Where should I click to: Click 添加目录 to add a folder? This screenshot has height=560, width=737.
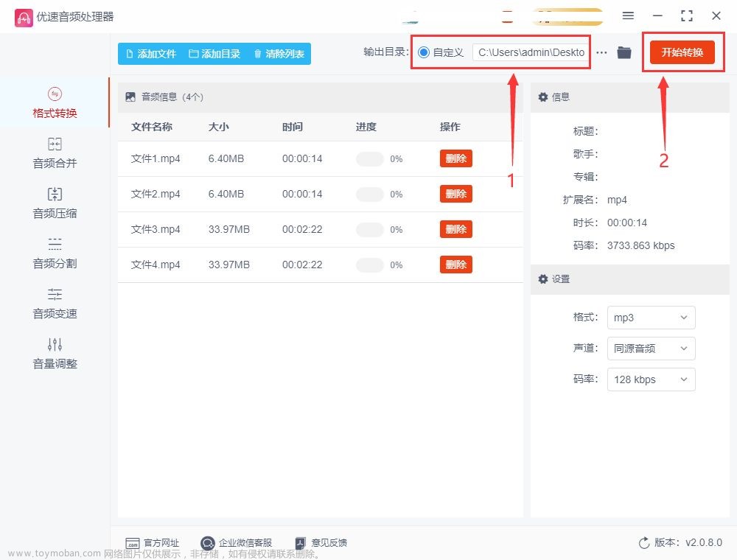coord(214,54)
